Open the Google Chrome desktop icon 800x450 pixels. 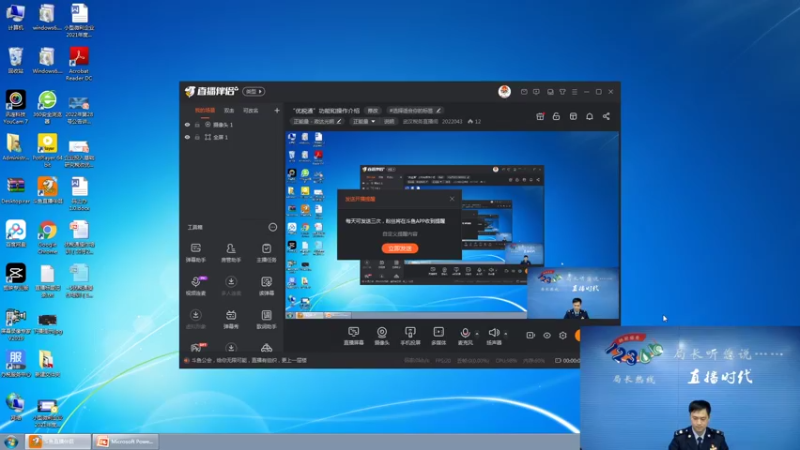point(47,237)
